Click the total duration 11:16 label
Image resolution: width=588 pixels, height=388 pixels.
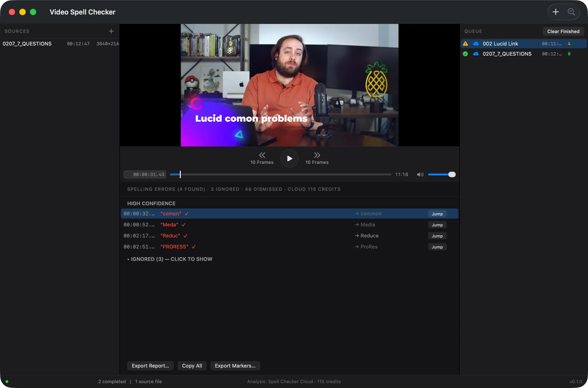tap(401, 175)
